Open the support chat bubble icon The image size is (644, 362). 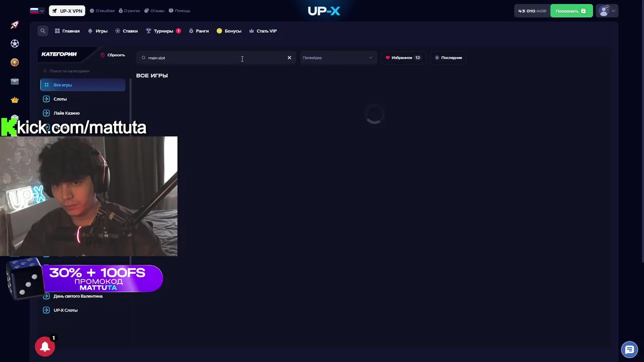629,349
